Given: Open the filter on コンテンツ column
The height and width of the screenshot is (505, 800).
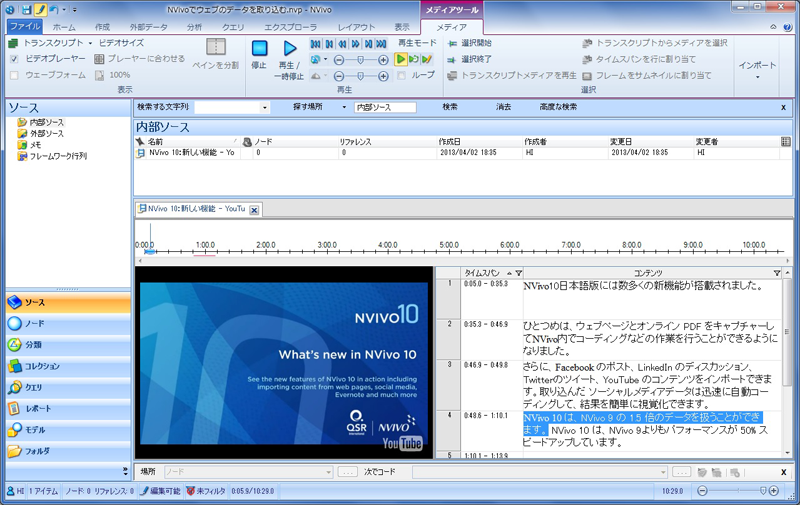Looking at the screenshot, I should coord(777,273).
